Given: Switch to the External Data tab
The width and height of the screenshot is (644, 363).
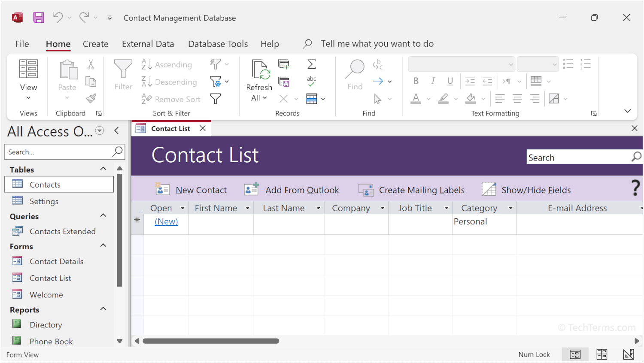Looking at the screenshot, I should click(x=148, y=44).
